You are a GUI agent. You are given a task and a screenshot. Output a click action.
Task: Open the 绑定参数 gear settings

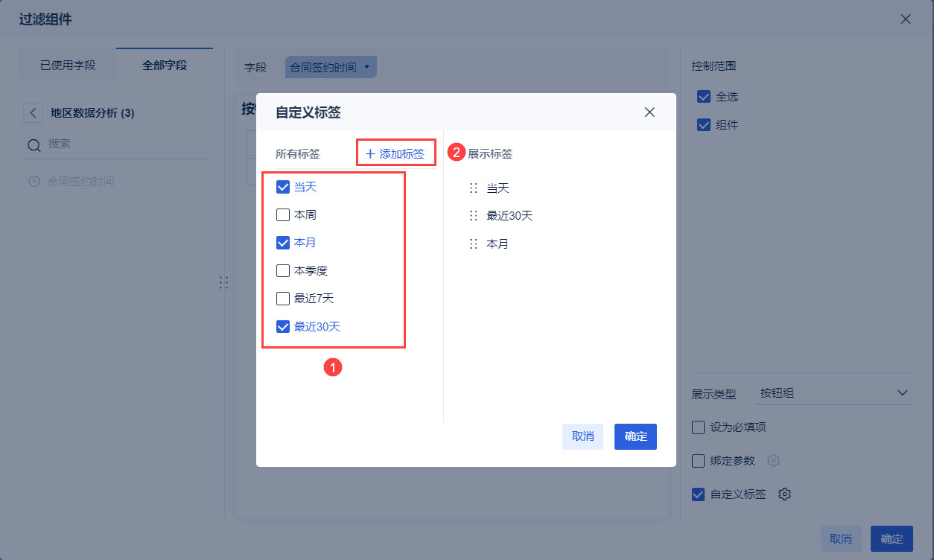(773, 461)
